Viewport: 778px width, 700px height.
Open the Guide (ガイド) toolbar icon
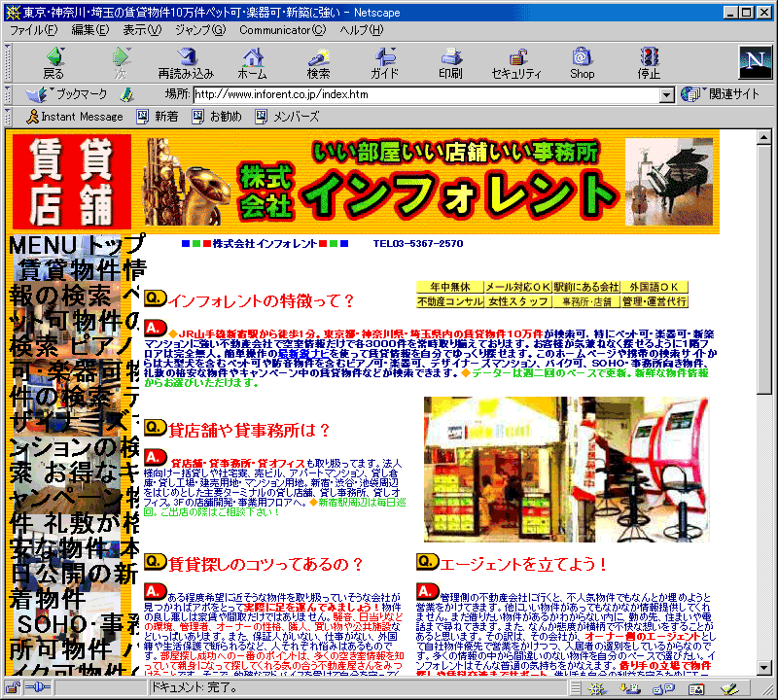click(x=384, y=63)
